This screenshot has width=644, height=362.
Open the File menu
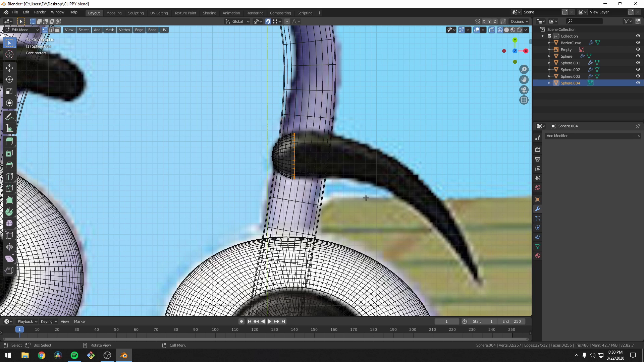click(15, 12)
